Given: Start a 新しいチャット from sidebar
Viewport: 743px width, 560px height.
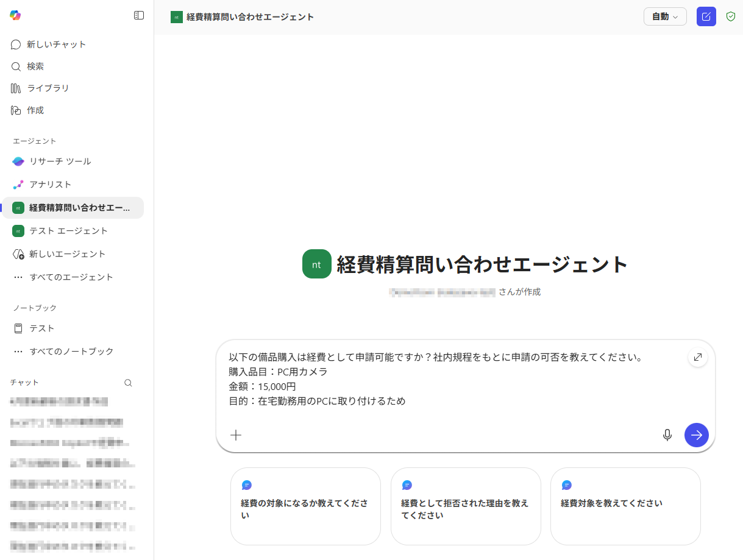Looking at the screenshot, I should pyautogui.click(x=56, y=44).
